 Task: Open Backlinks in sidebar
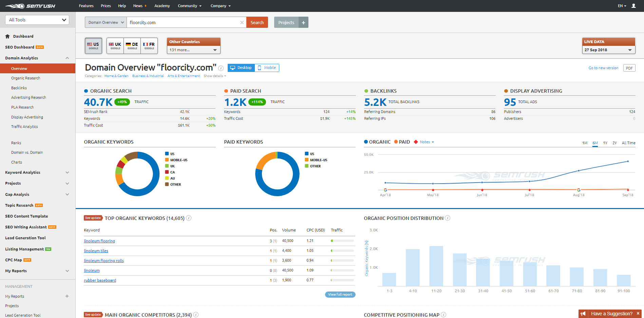point(19,88)
